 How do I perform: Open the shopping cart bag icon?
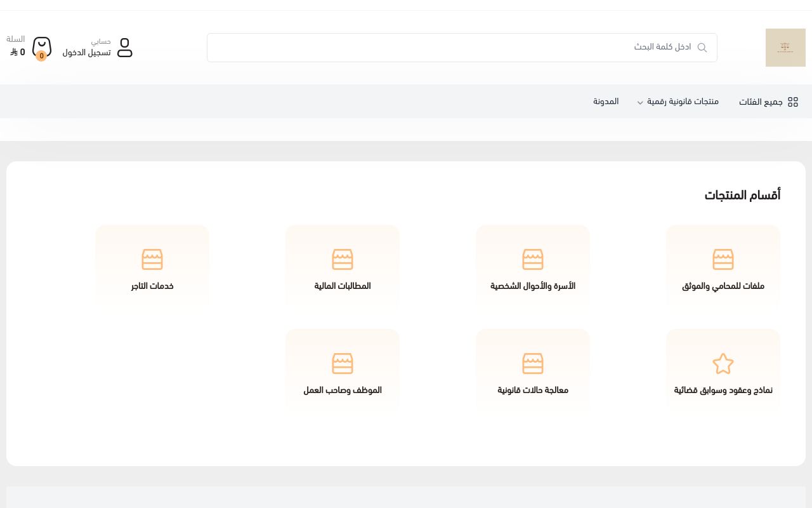pyautogui.click(x=42, y=47)
